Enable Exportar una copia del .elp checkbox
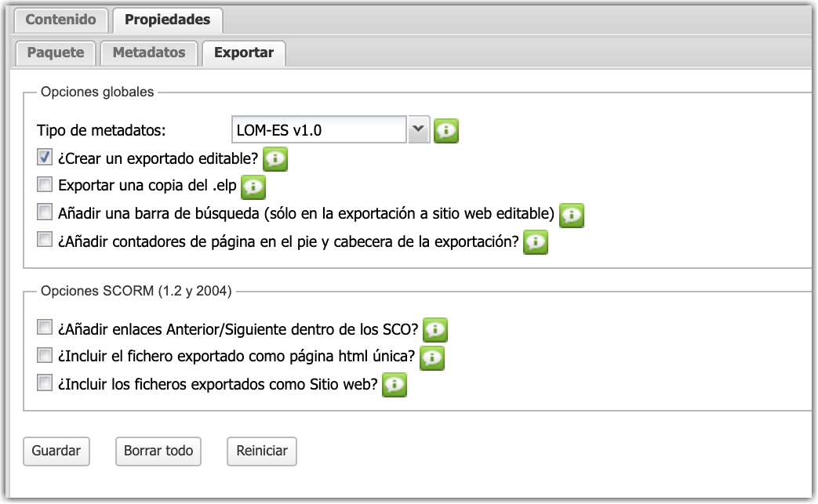The image size is (818, 504). [x=45, y=186]
